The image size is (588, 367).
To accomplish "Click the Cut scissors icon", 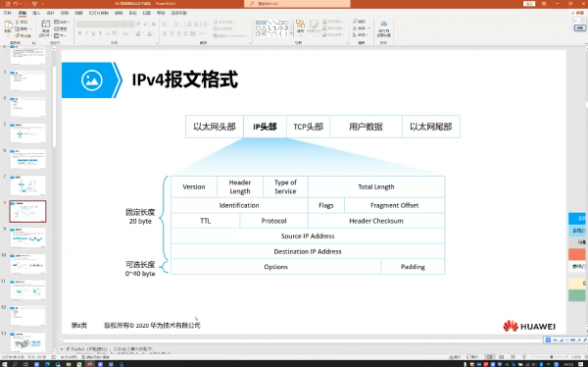I will tap(18, 23).
